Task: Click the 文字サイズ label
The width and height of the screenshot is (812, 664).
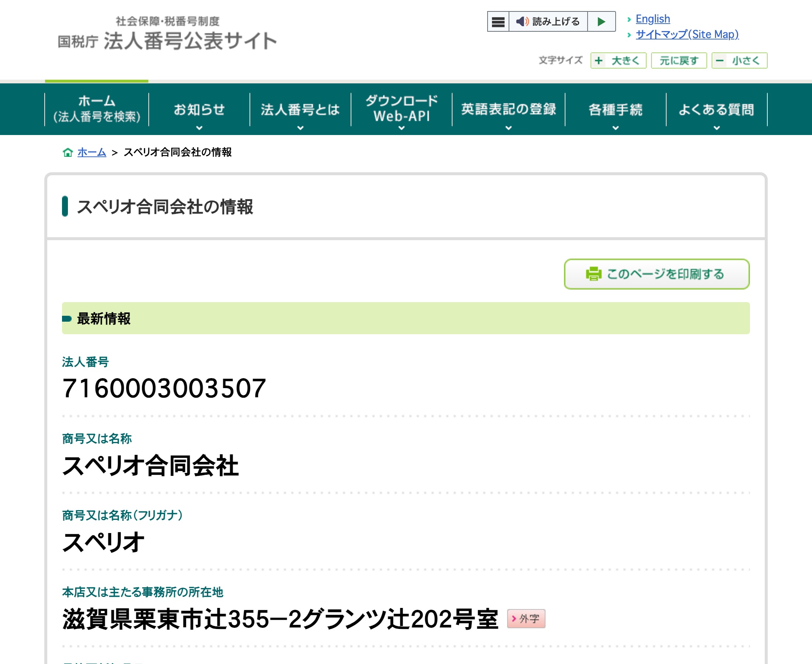Action: tap(561, 60)
